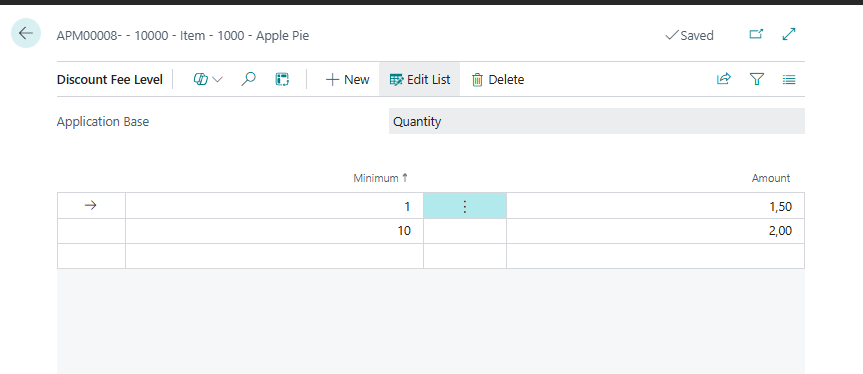The height and width of the screenshot is (374, 863).
Task: Click the search magnifier icon
Action: pyautogui.click(x=248, y=79)
